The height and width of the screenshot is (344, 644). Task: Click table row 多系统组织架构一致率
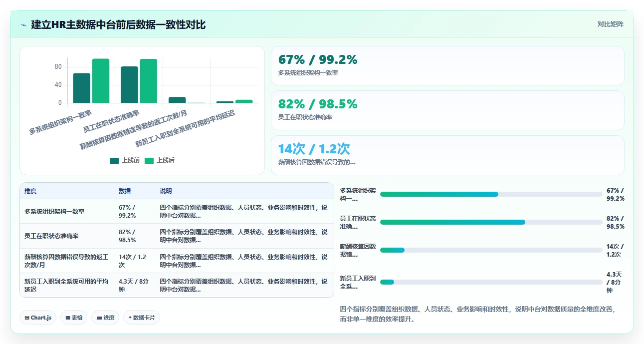click(177, 212)
